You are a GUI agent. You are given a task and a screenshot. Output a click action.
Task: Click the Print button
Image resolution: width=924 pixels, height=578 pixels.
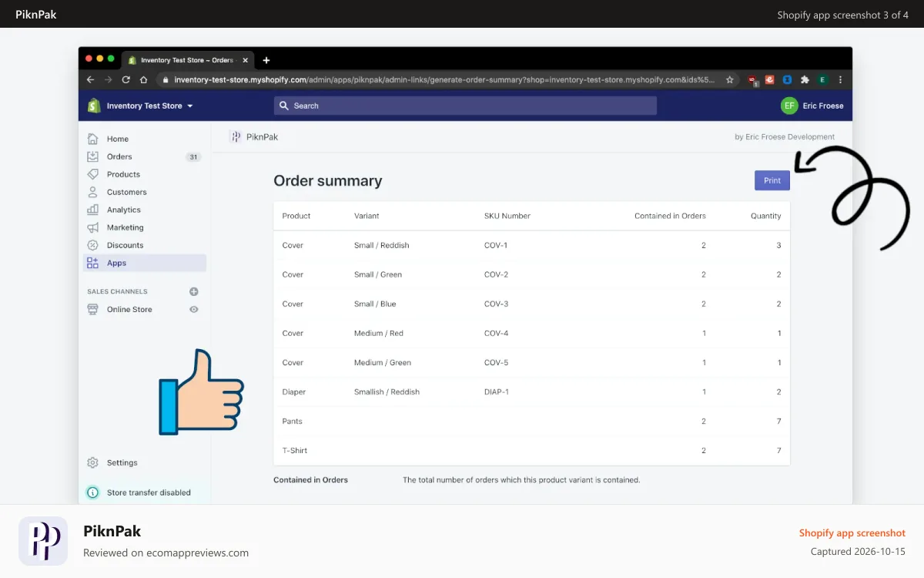[772, 180]
